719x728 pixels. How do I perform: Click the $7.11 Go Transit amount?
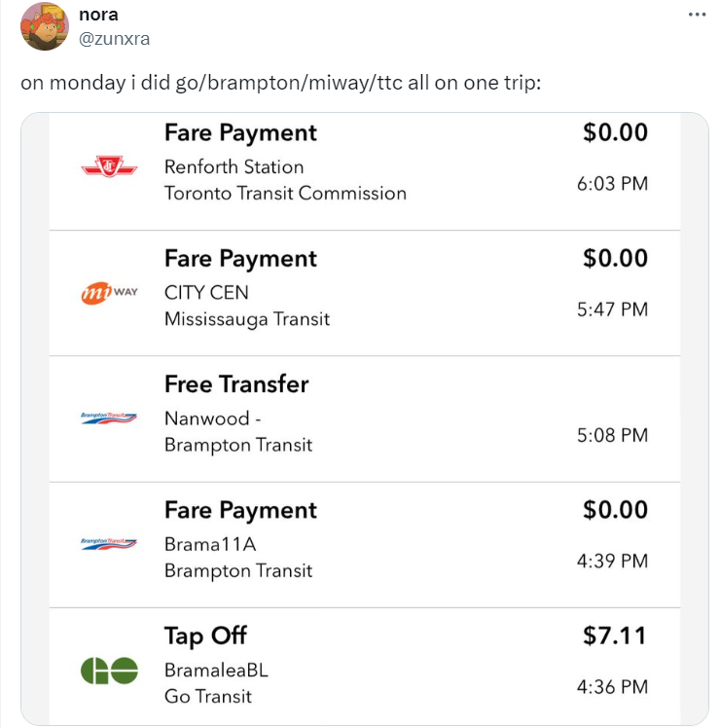pos(615,636)
